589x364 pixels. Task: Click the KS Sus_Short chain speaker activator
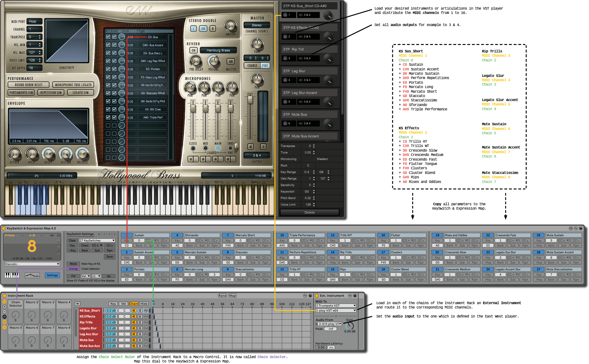[134, 310]
